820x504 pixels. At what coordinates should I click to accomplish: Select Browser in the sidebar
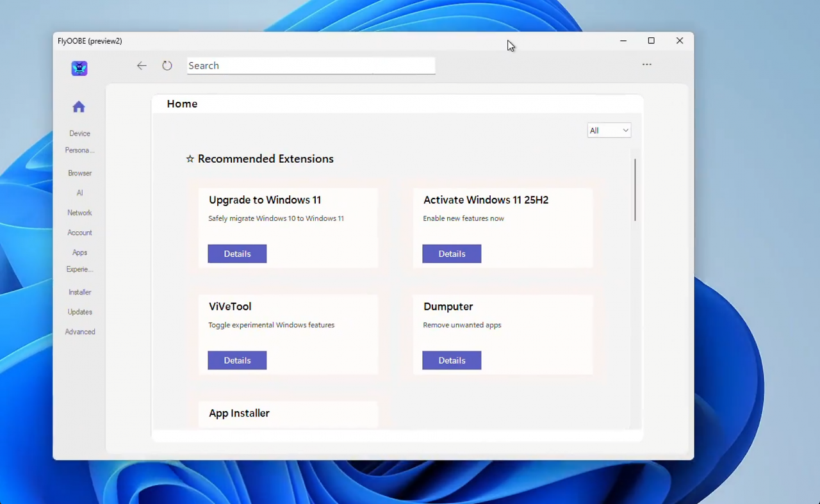pos(80,173)
